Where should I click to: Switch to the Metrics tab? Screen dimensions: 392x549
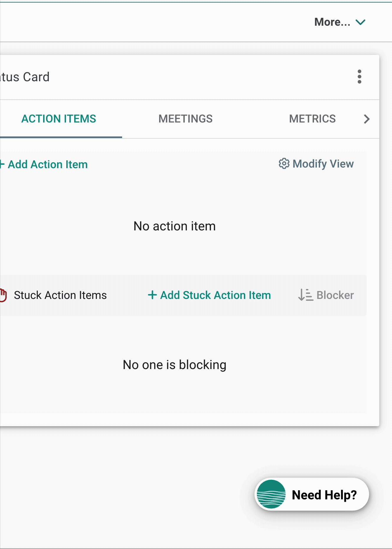point(312,119)
